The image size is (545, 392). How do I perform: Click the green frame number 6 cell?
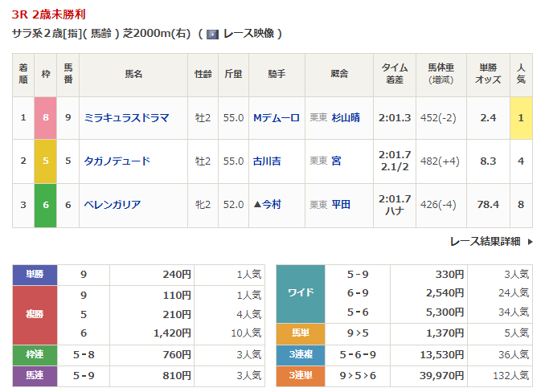pyautogui.click(x=46, y=205)
